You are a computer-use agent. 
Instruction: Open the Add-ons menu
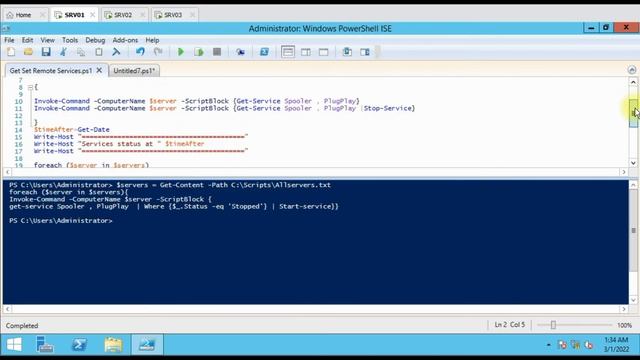click(125, 40)
